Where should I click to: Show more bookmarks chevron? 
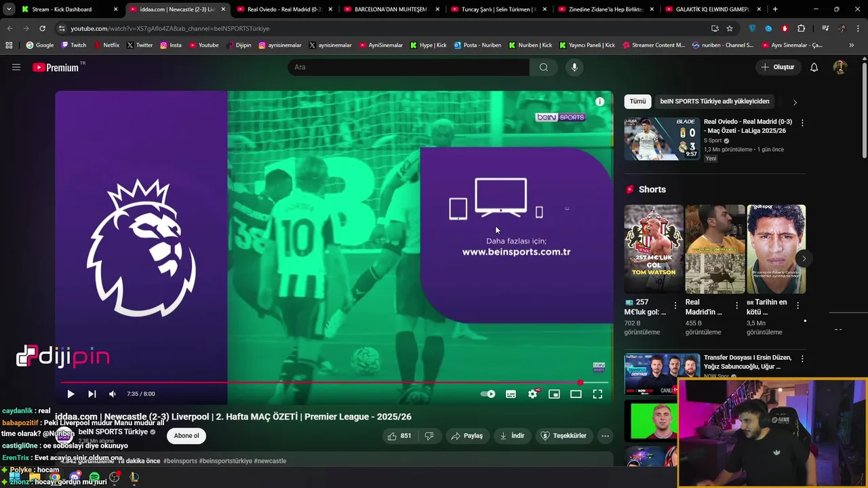(851, 45)
